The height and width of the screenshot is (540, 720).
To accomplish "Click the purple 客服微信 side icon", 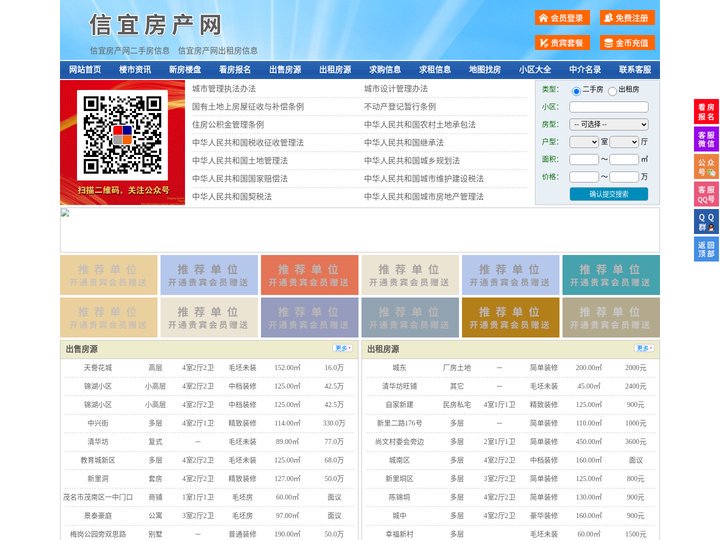I will [x=706, y=139].
